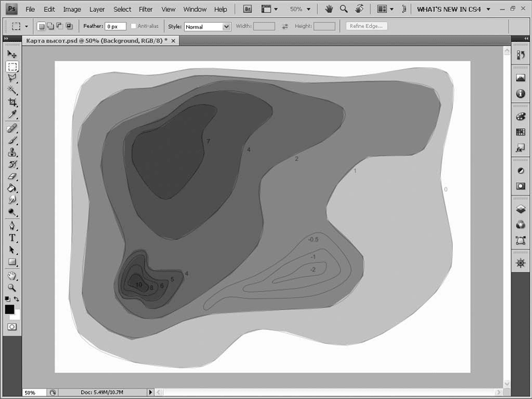532x399 pixels.
Task: Select the Clone Stamp tool
Action: (12, 152)
